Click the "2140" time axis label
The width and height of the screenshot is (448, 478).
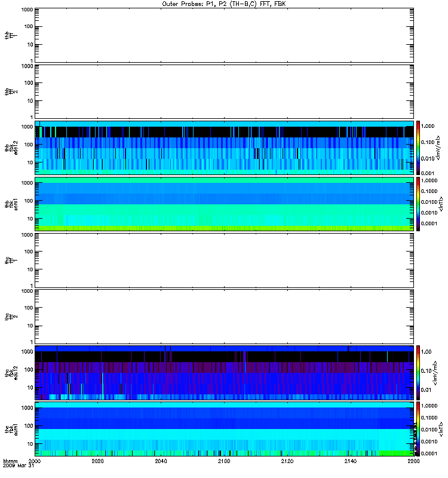(x=351, y=461)
